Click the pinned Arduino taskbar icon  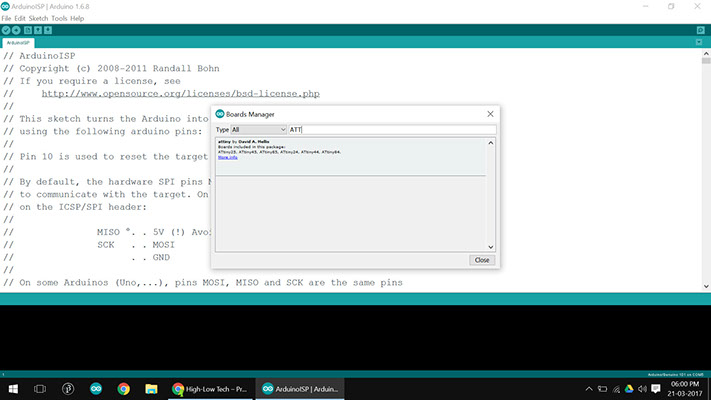[96, 389]
